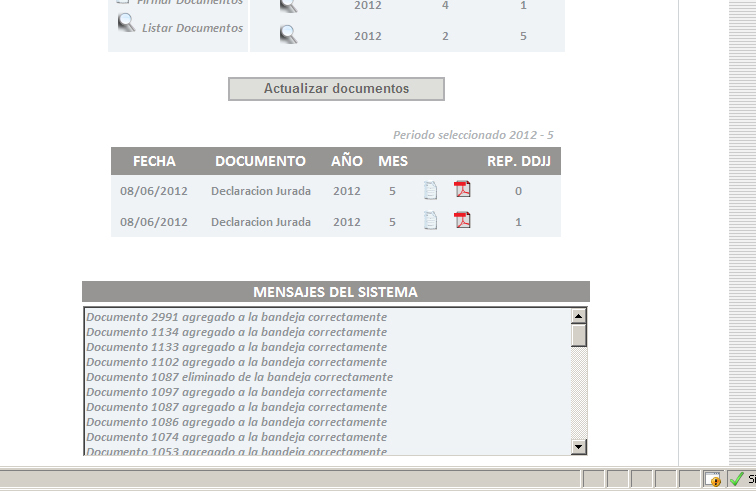Select message 'Documento 1087 eliminado de la bandeja'
Screen dimensions: 756x491
[239, 377]
